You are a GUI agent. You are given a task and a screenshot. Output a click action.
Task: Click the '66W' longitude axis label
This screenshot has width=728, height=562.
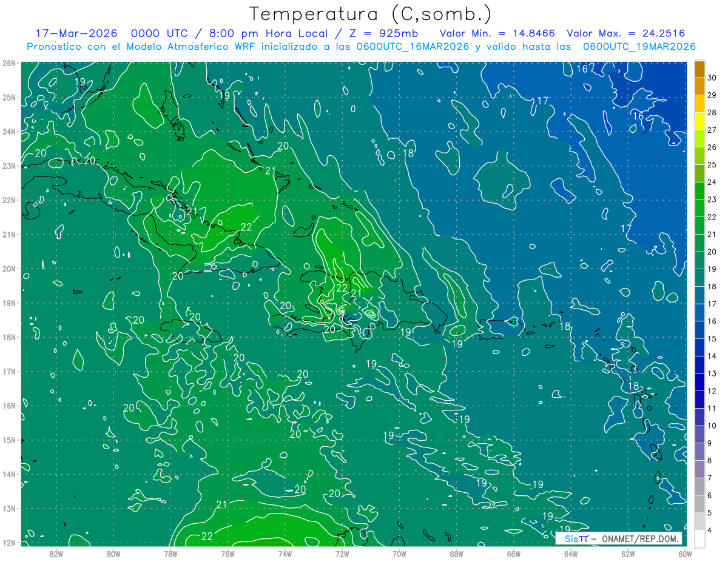coord(514,554)
